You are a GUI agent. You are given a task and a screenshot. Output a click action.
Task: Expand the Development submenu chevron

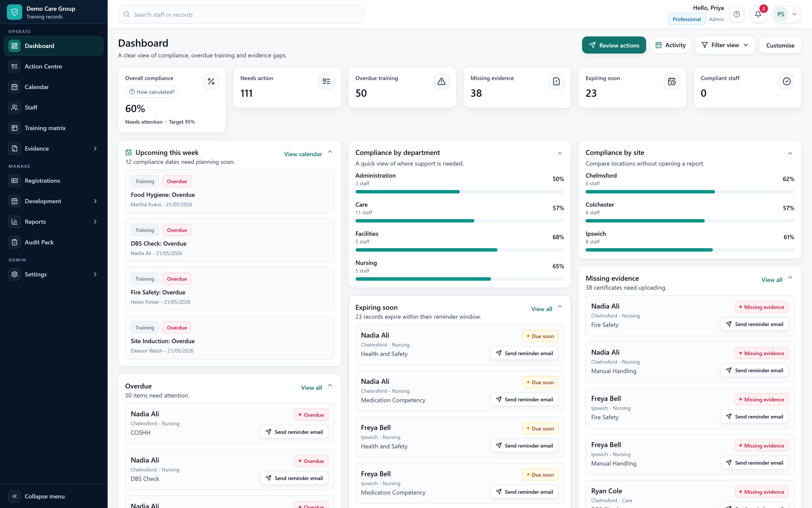tap(95, 201)
